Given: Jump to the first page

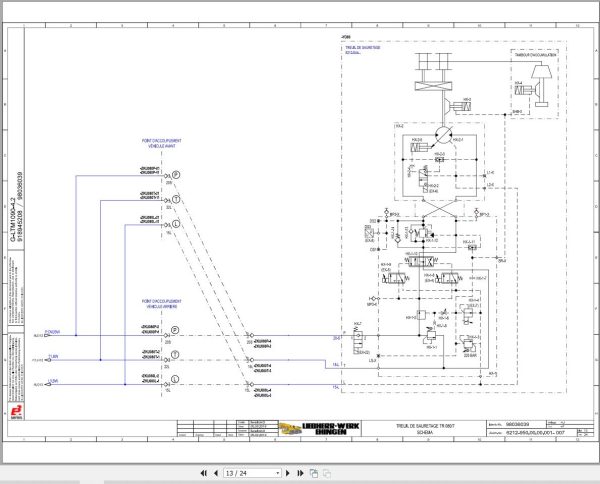Looking at the screenshot, I should (204, 473).
